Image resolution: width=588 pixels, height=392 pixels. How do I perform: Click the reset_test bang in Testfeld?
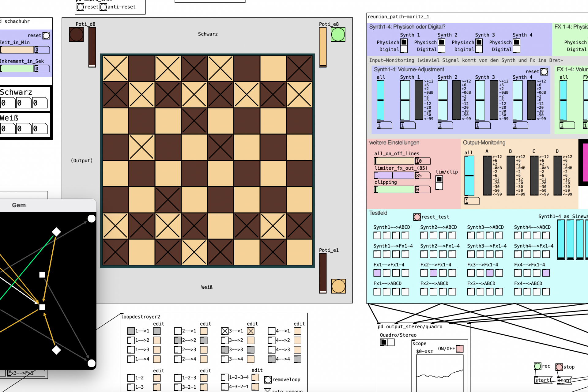point(417,217)
